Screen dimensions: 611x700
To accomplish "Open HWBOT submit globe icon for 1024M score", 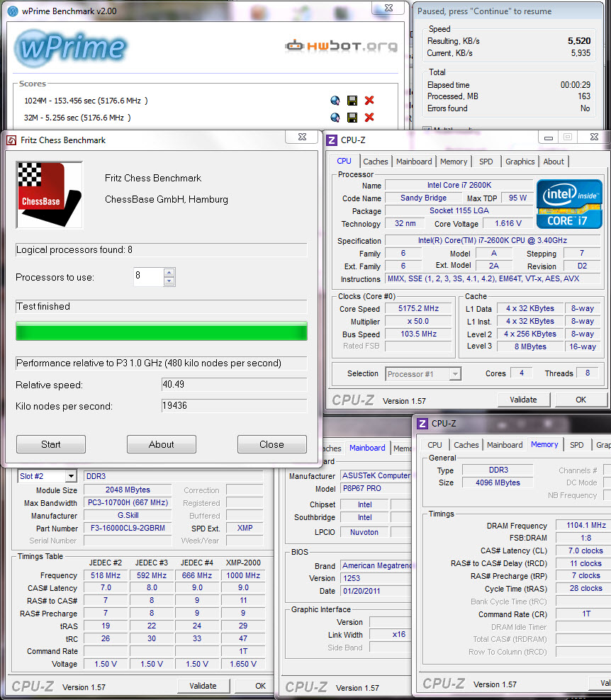I will coord(335,101).
